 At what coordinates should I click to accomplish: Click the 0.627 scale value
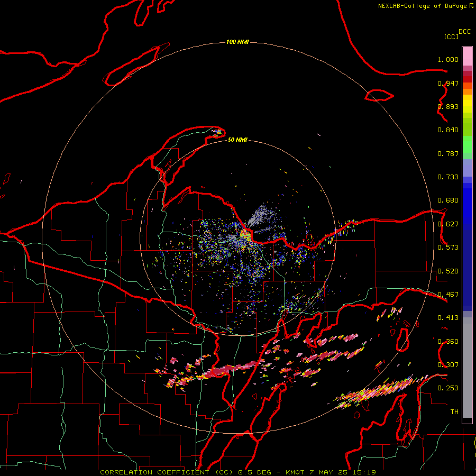click(x=448, y=224)
